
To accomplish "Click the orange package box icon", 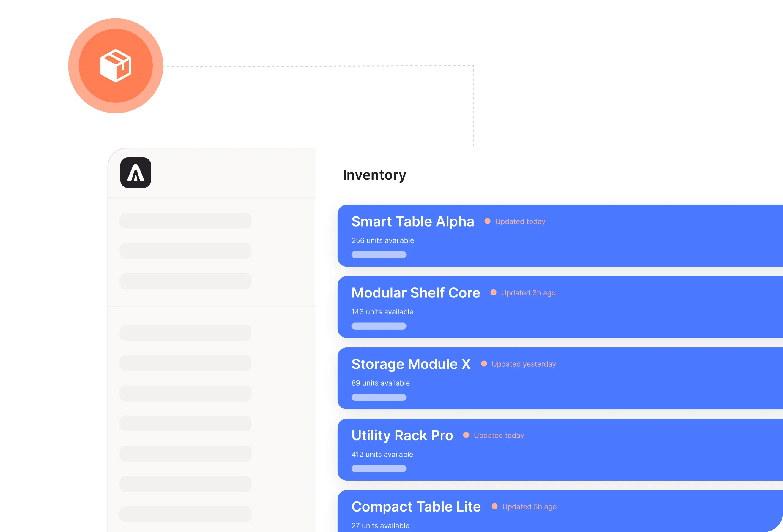I will coord(116,66).
